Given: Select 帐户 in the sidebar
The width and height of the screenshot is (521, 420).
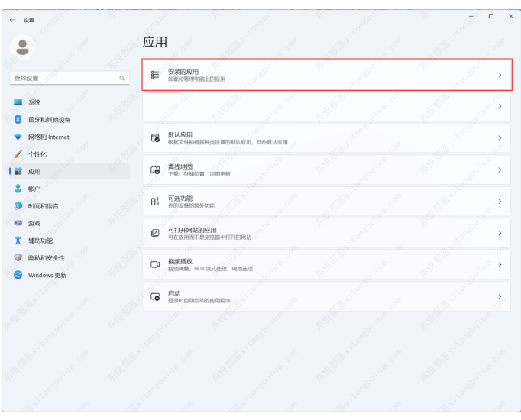Looking at the screenshot, I should [x=70, y=189].
